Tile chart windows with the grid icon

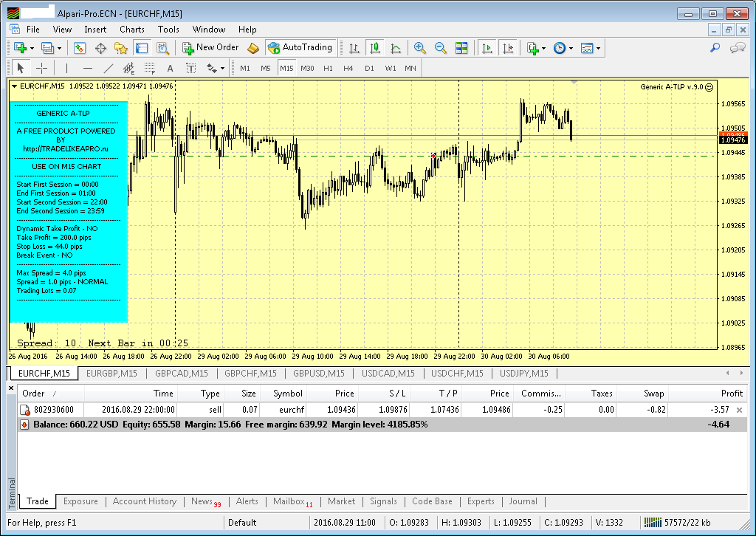[461, 48]
